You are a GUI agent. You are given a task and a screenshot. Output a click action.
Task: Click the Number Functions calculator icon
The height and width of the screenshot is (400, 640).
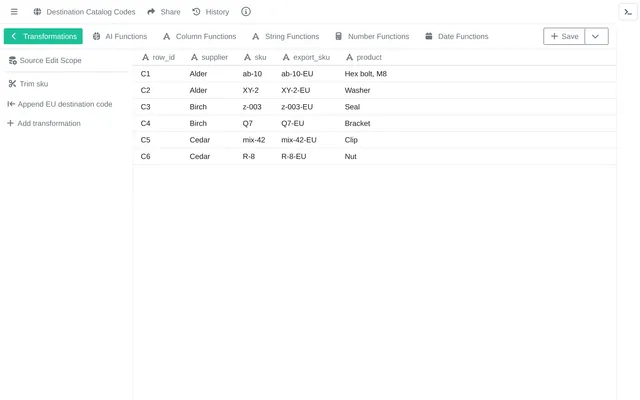tap(338, 36)
